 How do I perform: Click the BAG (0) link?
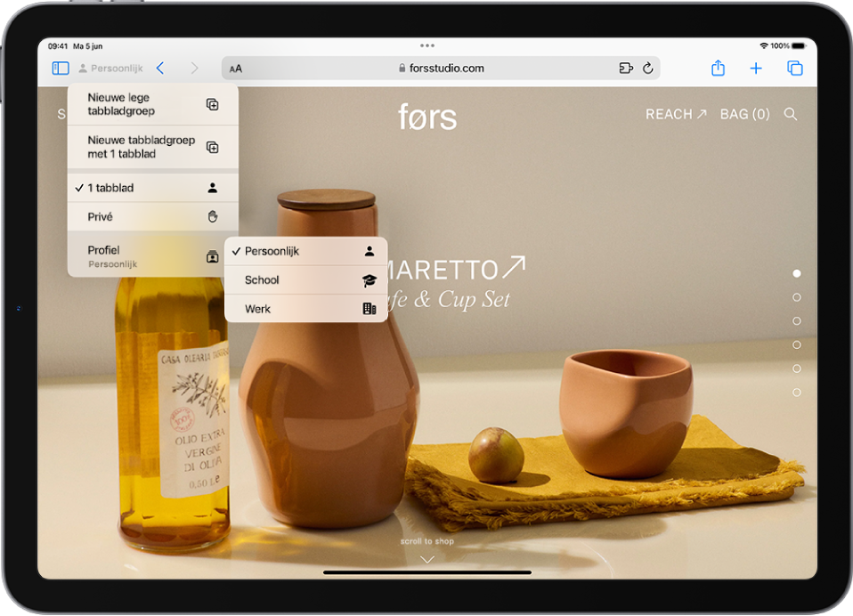[x=744, y=114]
